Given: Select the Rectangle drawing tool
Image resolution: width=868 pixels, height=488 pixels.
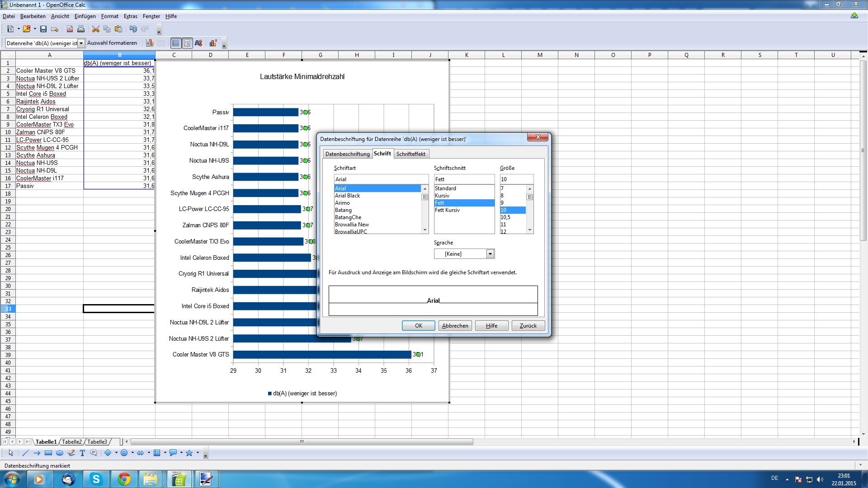Looking at the screenshot, I should pyautogui.click(x=48, y=453).
